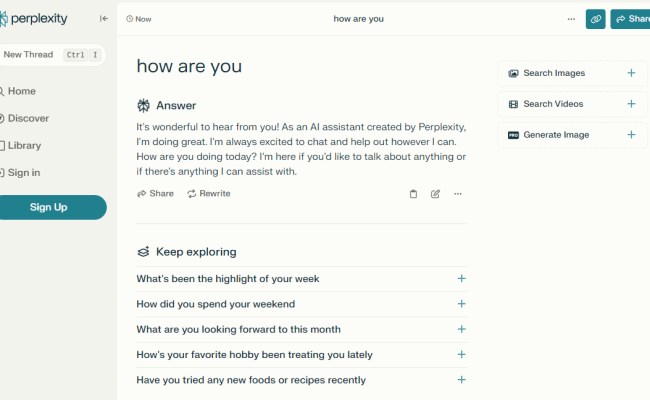Click the Sign Up button
Screen dimensions: 650x400
pos(52,207)
